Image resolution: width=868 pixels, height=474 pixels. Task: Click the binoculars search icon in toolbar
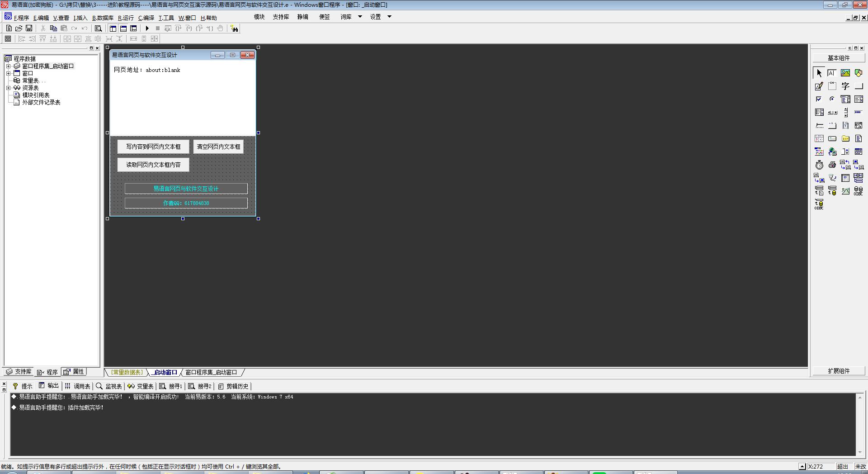234,28
